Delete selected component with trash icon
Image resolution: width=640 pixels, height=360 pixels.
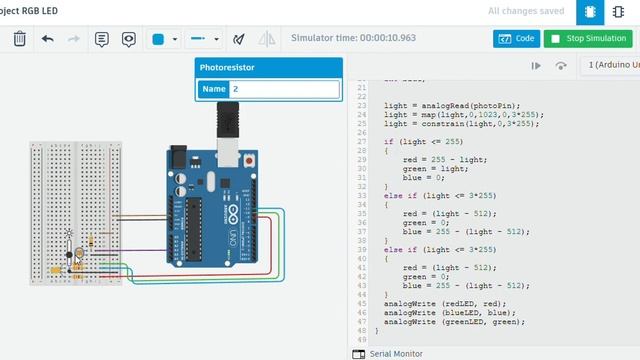click(19, 39)
